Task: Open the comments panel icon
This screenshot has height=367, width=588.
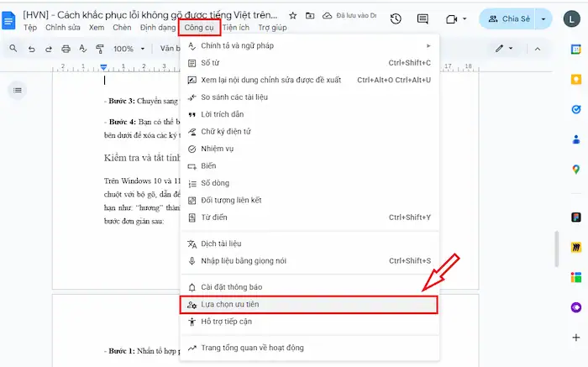Action: (x=424, y=18)
